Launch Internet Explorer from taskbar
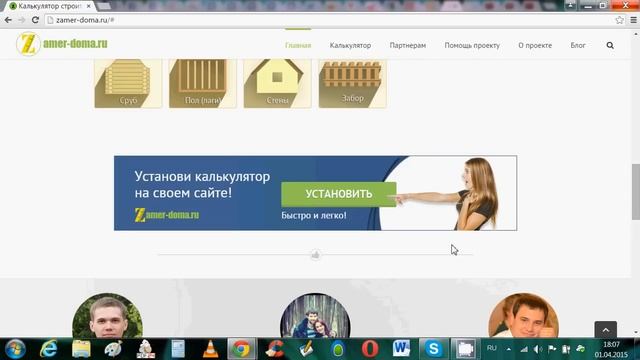This screenshot has width=640, height=360. pos(48,349)
